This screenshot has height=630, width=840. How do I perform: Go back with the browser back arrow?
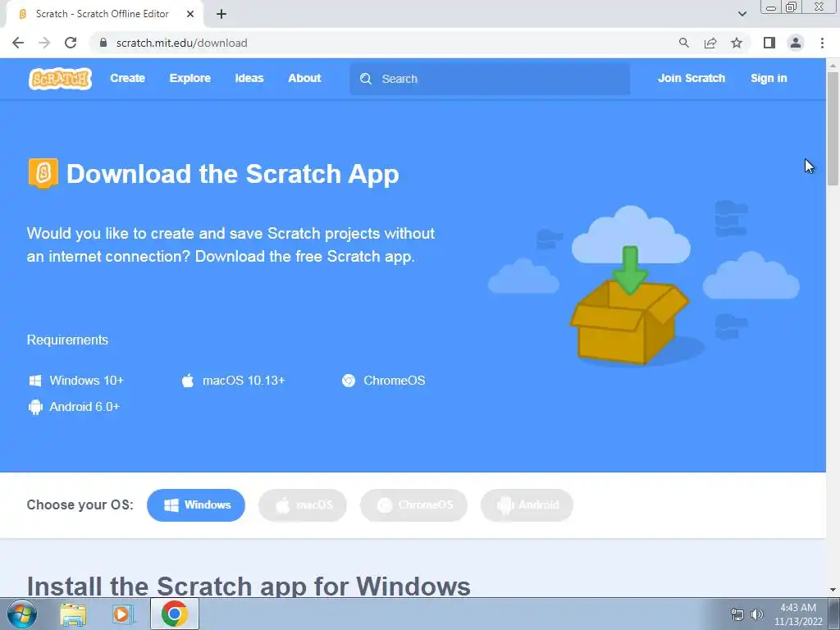pyautogui.click(x=18, y=43)
